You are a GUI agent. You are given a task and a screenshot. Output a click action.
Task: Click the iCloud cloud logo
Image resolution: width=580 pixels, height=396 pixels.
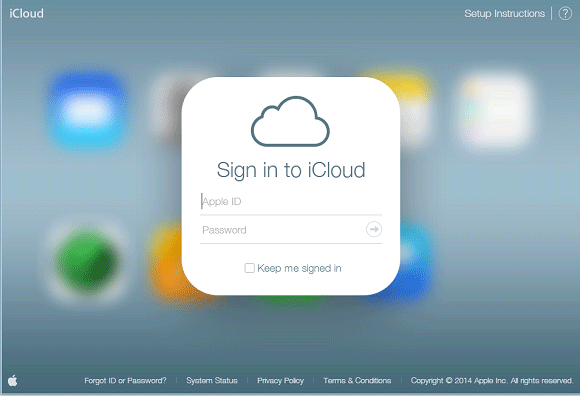[x=290, y=121]
